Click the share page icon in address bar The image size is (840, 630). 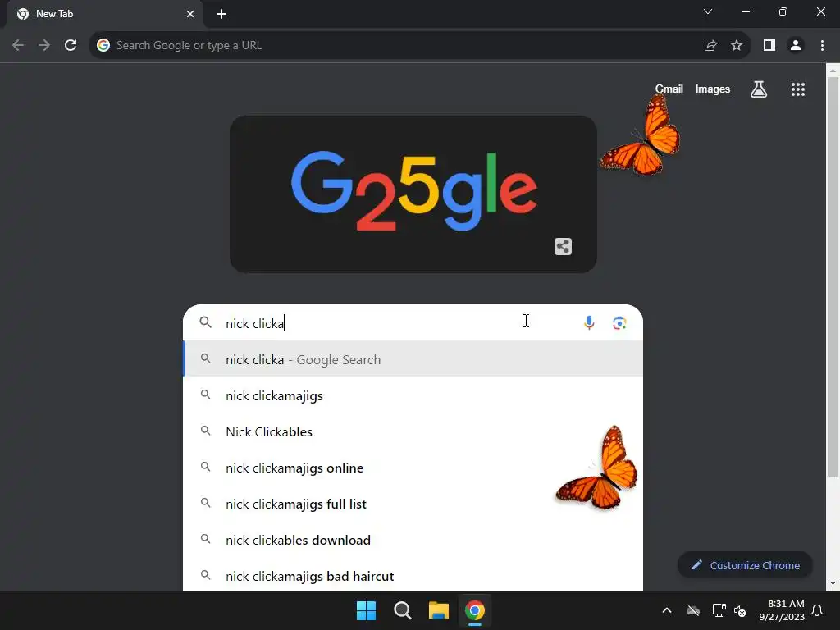pos(710,46)
